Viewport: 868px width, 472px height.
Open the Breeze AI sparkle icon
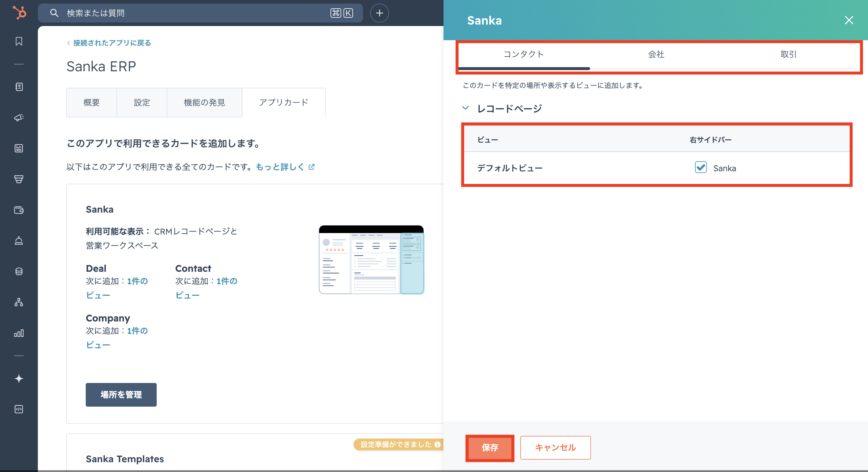(19, 378)
